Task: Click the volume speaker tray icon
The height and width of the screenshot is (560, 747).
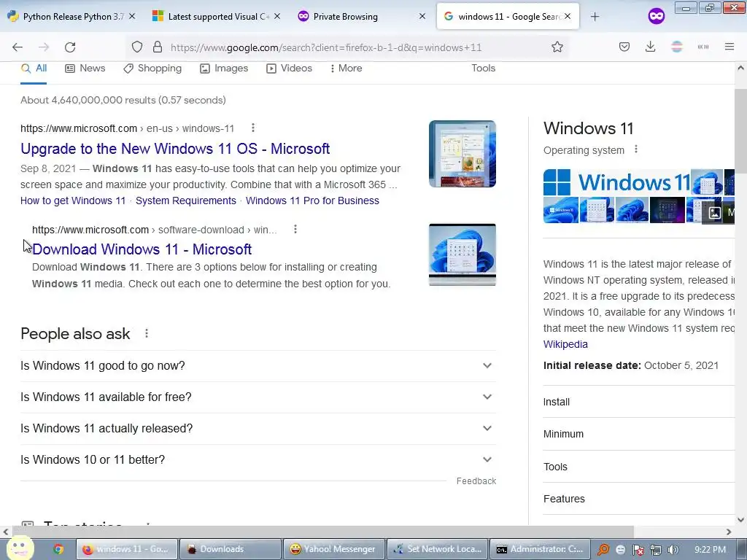Action: [673, 550]
